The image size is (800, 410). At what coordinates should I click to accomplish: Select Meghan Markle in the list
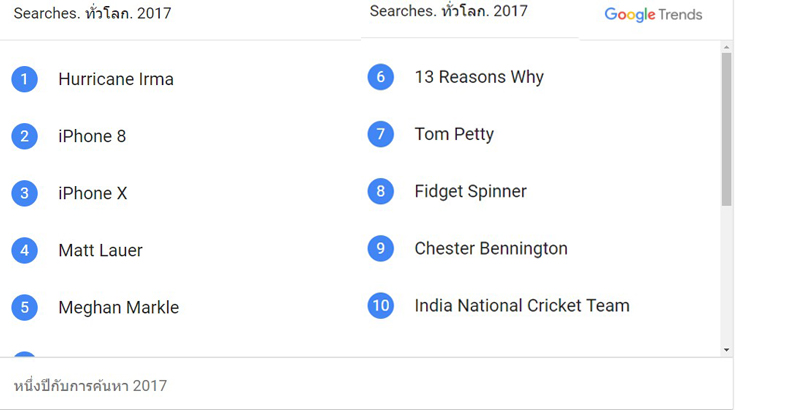click(118, 308)
